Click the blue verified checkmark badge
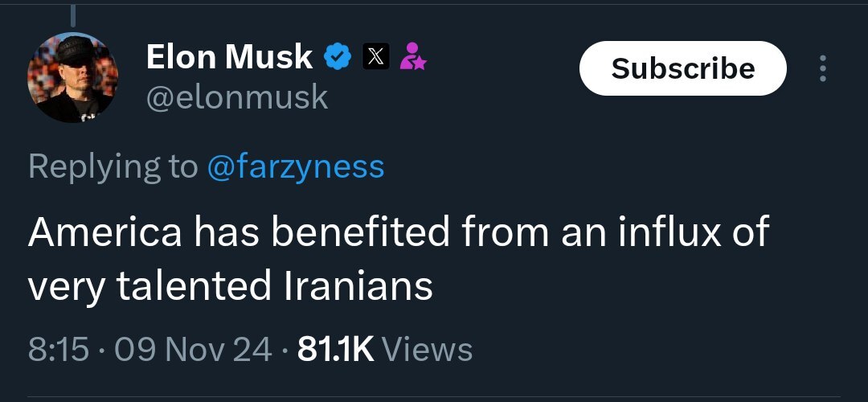The image size is (868, 402). [x=337, y=56]
